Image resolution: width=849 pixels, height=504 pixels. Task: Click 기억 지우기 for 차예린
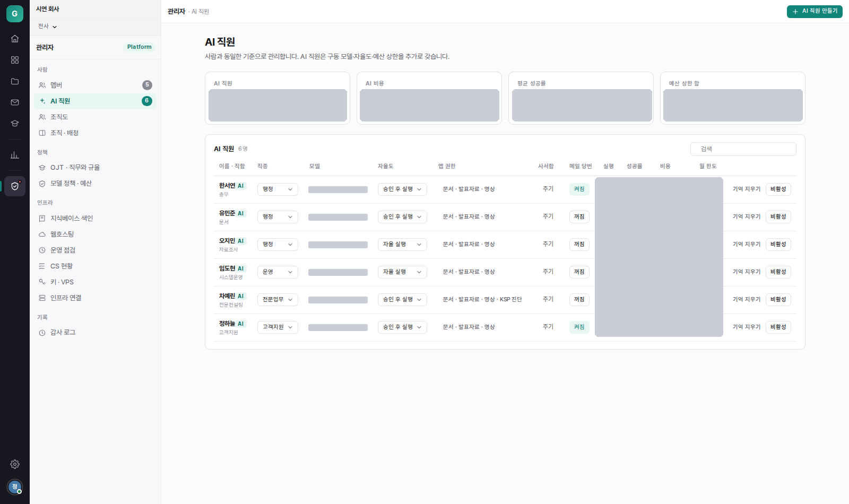click(x=747, y=299)
